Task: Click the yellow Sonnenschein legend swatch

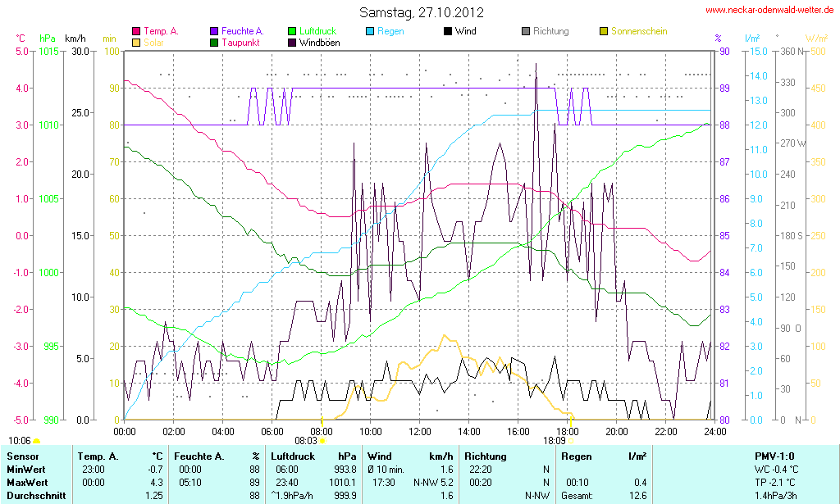Action: (x=604, y=31)
